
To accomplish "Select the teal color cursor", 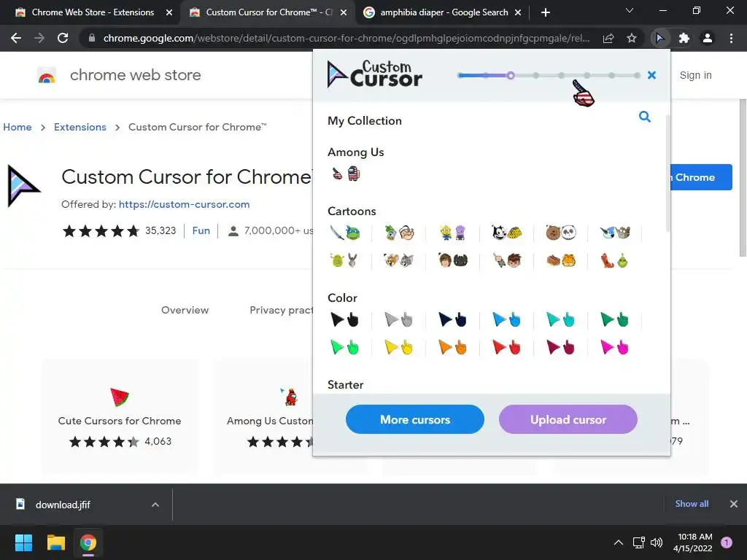I will 561,319.
